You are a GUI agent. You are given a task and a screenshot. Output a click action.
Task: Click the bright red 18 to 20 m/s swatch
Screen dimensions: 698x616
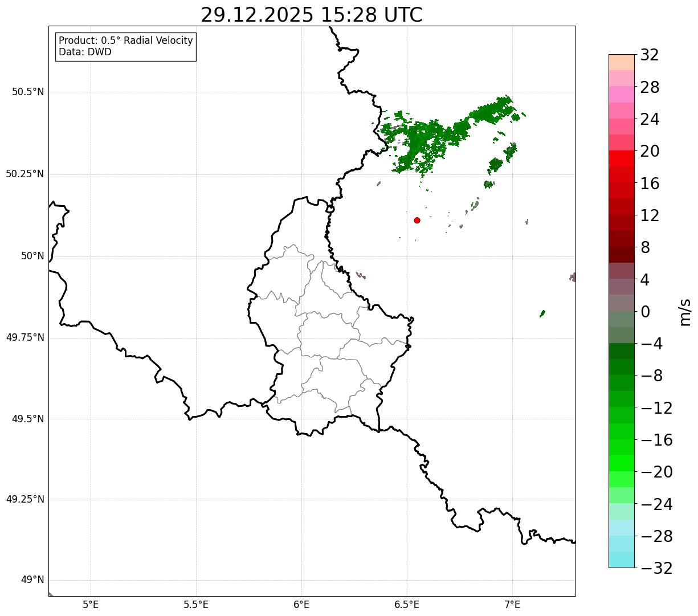(622, 158)
